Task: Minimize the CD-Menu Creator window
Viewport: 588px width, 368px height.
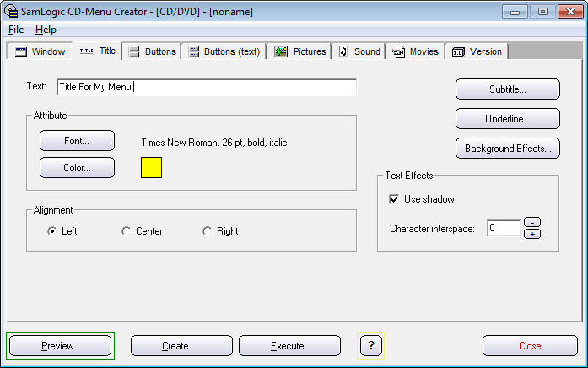Action: [x=515, y=12]
